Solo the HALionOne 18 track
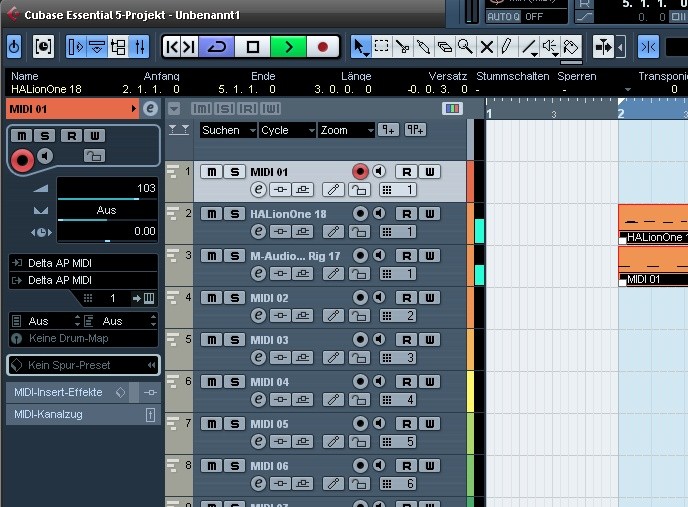 [x=235, y=214]
